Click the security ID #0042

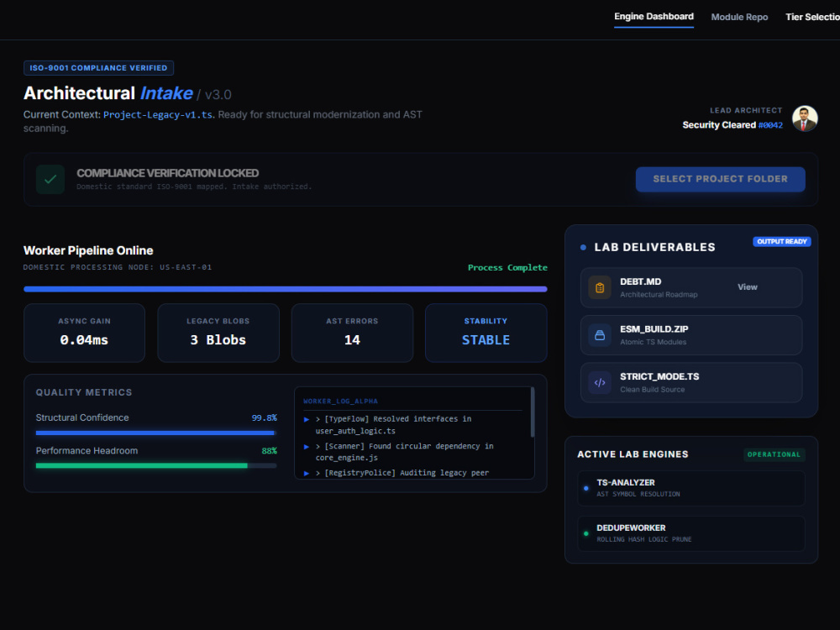coord(770,125)
